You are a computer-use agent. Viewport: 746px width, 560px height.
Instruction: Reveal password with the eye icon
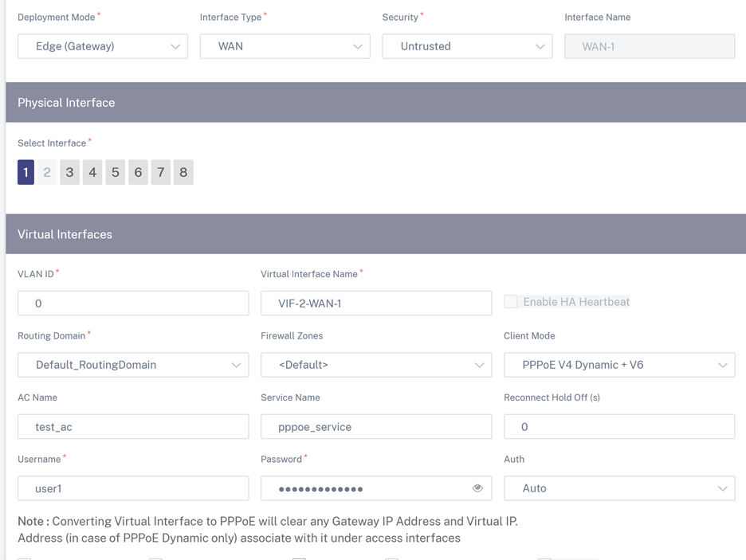(x=477, y=488)
